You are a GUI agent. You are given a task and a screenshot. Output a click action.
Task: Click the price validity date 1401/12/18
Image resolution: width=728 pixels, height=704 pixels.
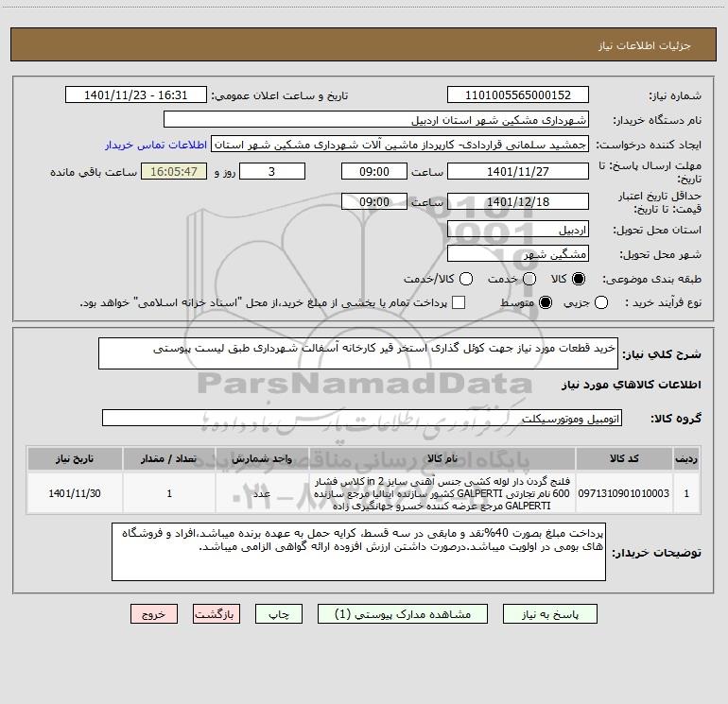pos(518,201)
